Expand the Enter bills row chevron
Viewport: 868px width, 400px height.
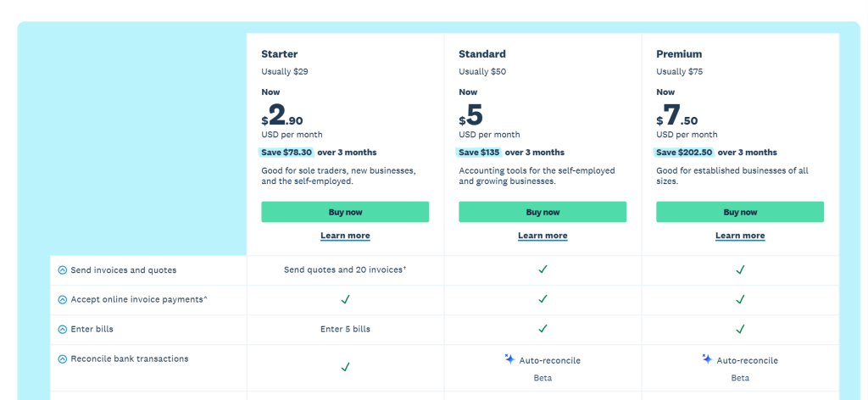pyautogui.click(x=62, y=329)
